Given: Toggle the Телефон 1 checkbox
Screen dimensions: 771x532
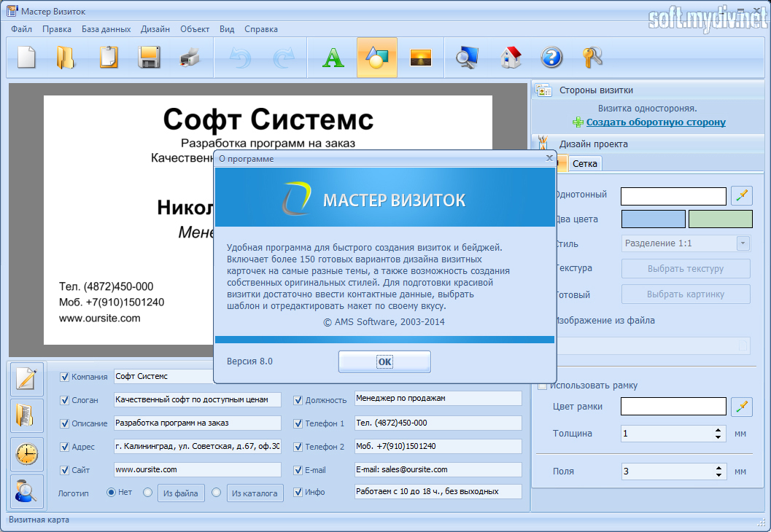Looking at the screenshot, I should [298, 423].
